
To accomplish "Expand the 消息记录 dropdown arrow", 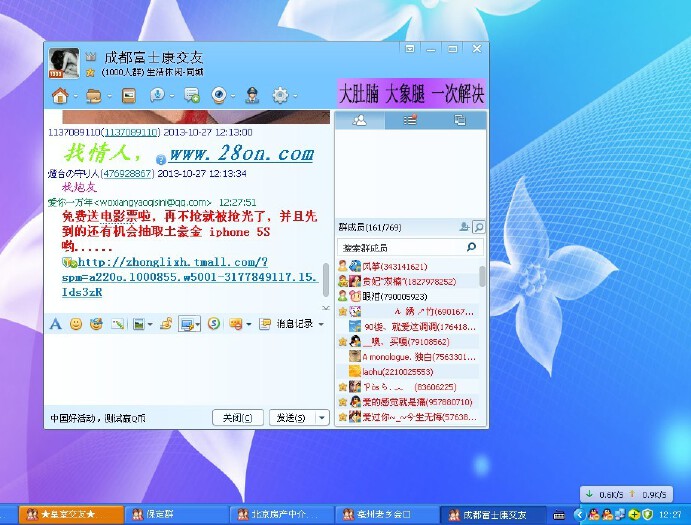I will pyautogui.click(x=321, y=324).
